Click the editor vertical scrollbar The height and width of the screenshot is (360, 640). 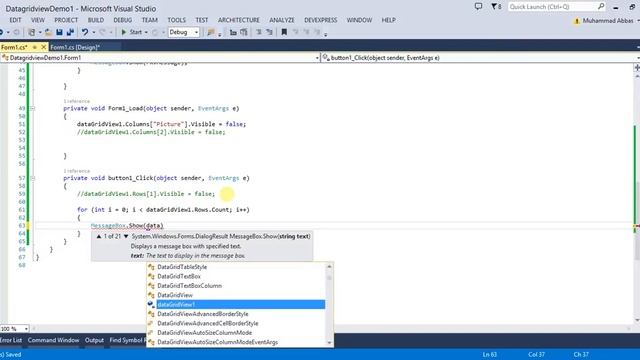click(x=637, y=198)
